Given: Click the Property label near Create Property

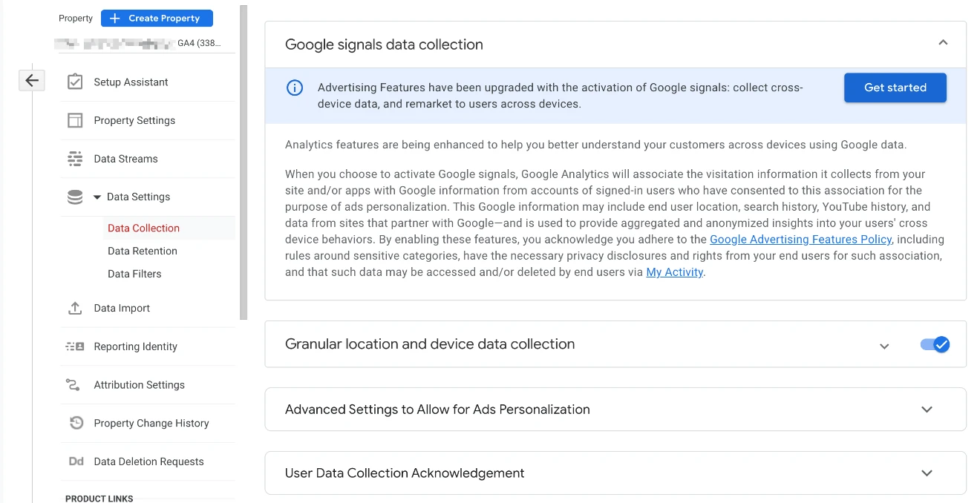Looking at the screenshot, I should (76, 18).
